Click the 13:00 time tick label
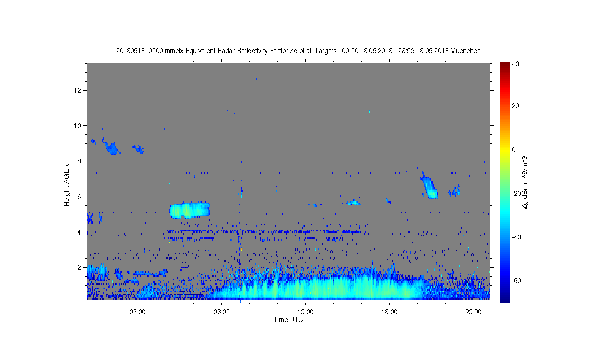 click(x=306, y=312)
